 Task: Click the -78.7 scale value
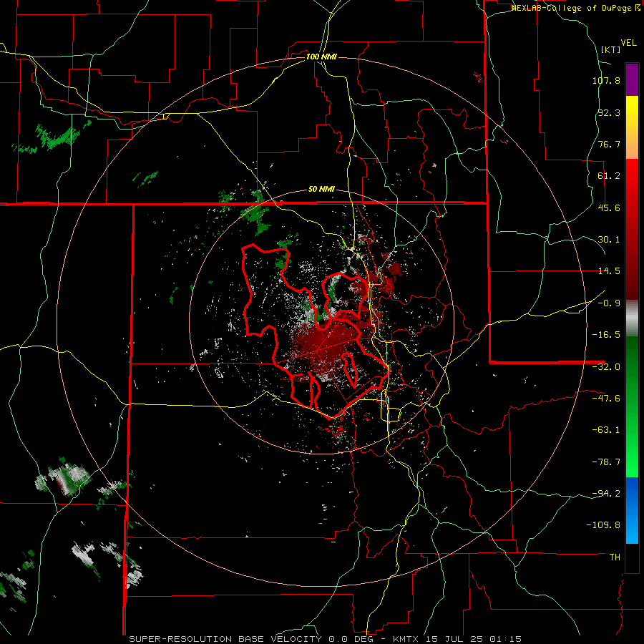[x=606, y=462]
